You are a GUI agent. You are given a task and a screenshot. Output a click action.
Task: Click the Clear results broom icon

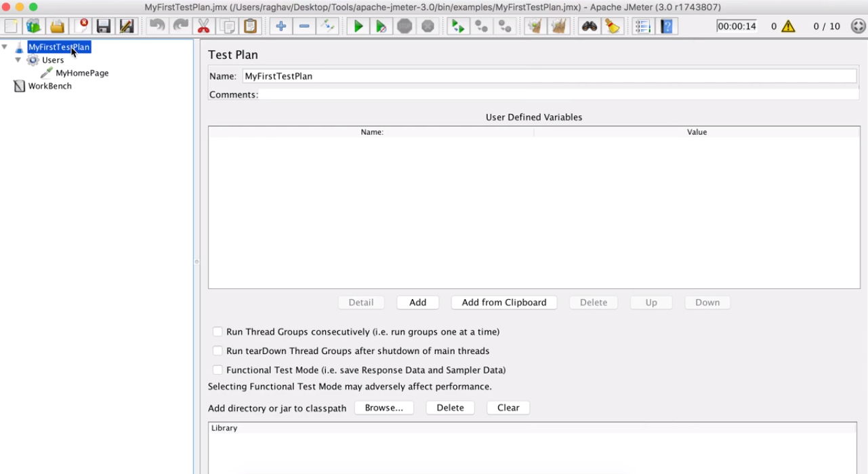tap(535, 26)
